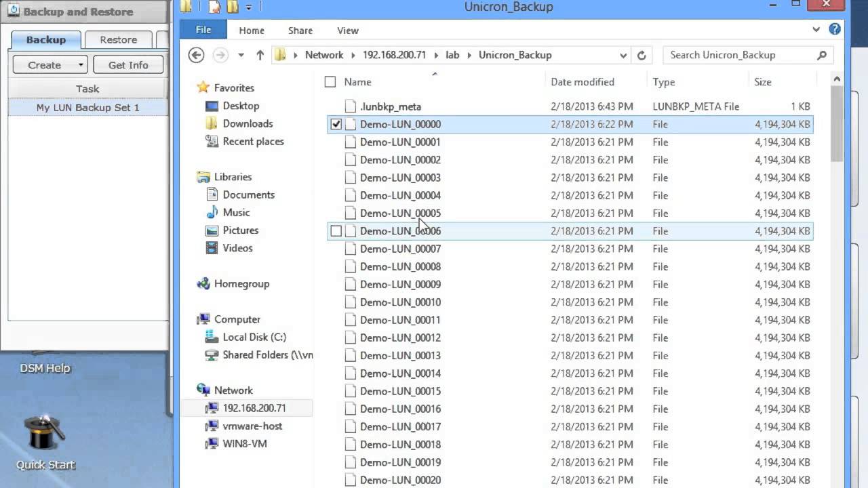Open the Shared Folders network drive
868x488 pixels.
pyautogui.click(x=267, y=355)
